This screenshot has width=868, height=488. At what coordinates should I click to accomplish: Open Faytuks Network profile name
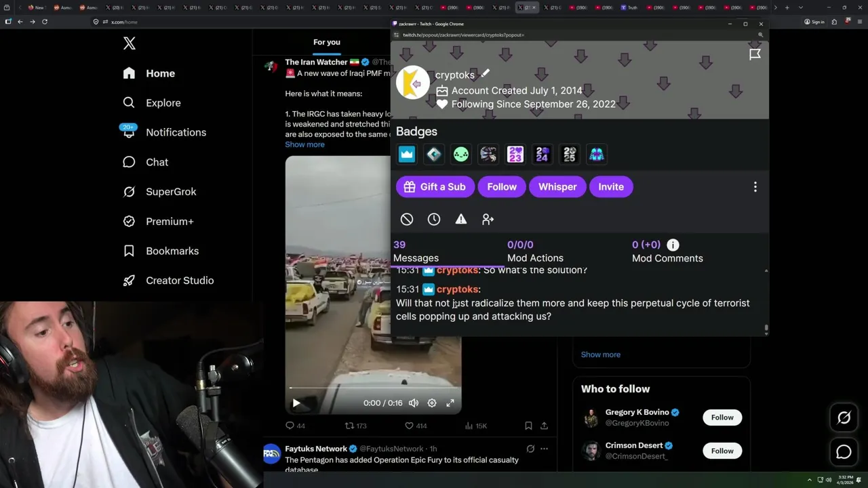(x=317, y=449)
